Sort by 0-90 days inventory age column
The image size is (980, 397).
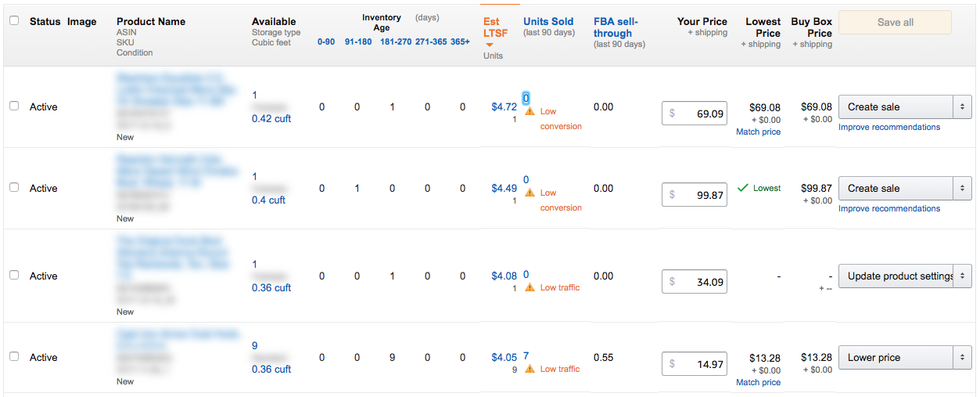[x=326, y=42]
